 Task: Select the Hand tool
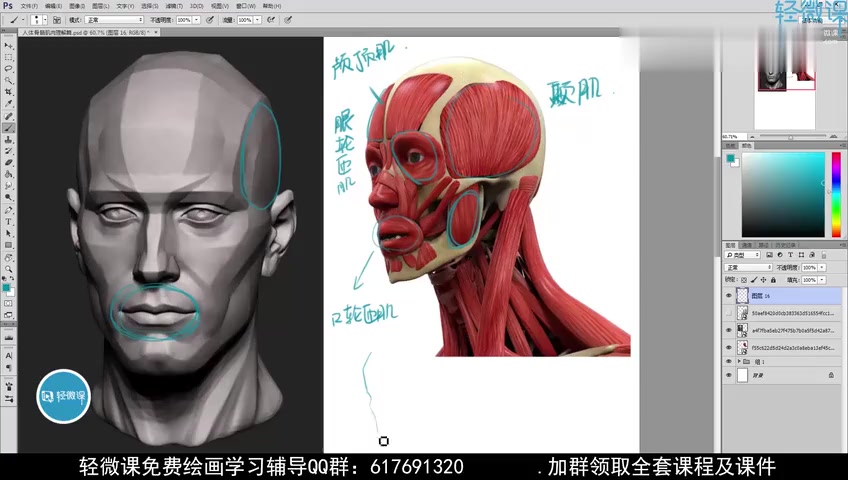(x=8, y=258)
